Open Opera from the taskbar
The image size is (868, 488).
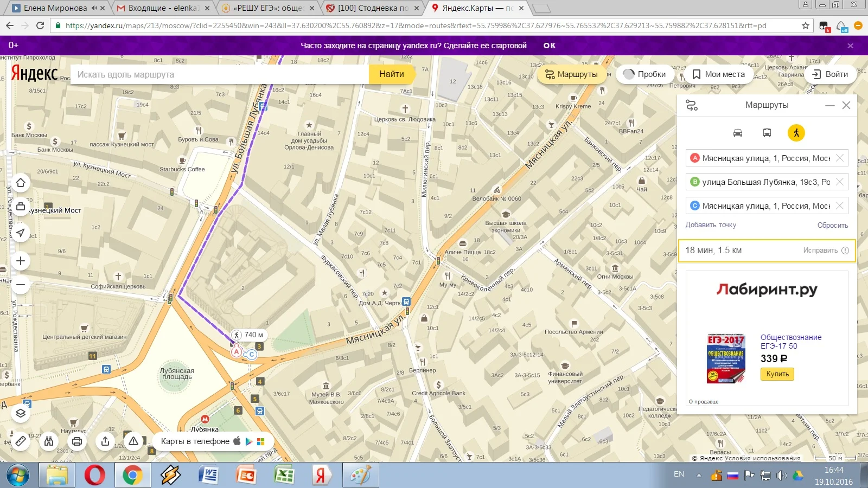pos(95,476)
